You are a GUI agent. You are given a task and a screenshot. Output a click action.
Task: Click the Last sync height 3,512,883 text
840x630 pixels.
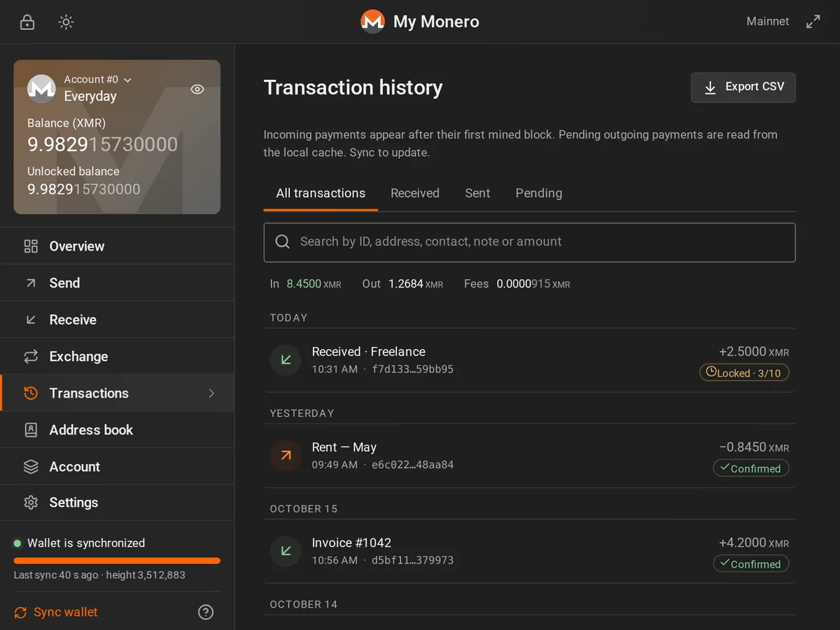point(99,575)
